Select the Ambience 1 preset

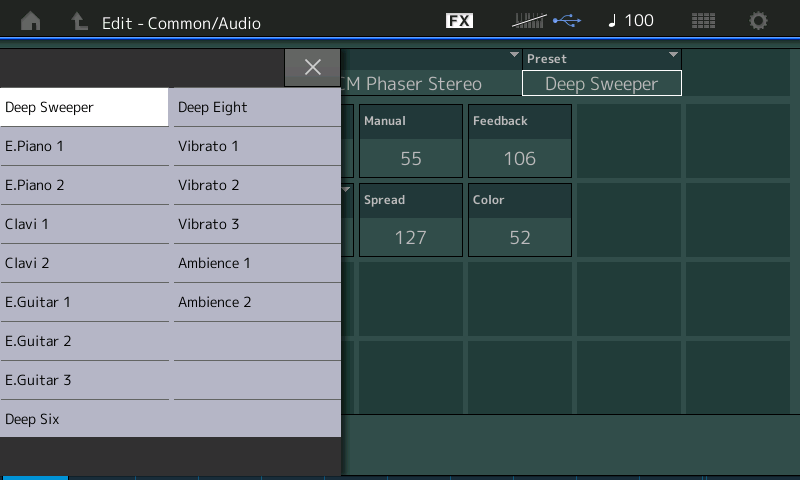tap(257, 263)
